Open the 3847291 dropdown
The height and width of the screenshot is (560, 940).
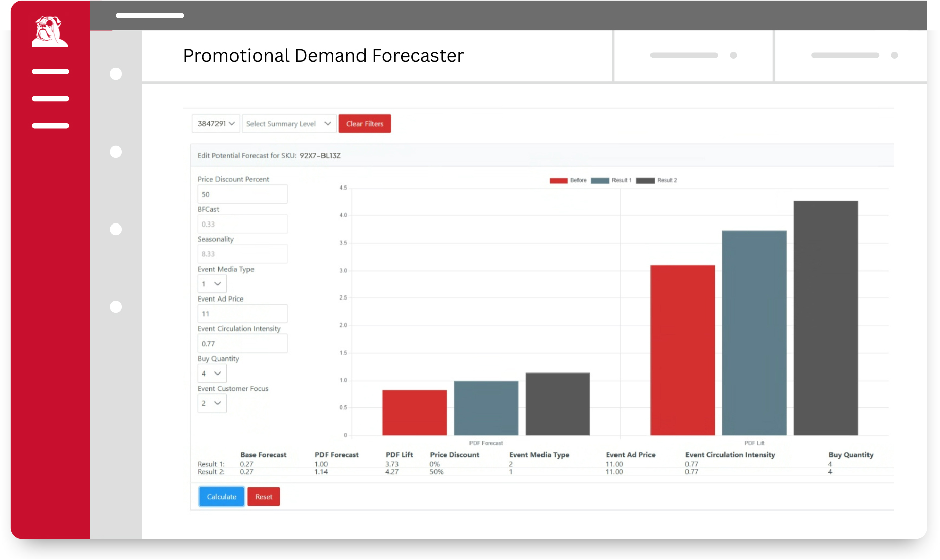216,124
